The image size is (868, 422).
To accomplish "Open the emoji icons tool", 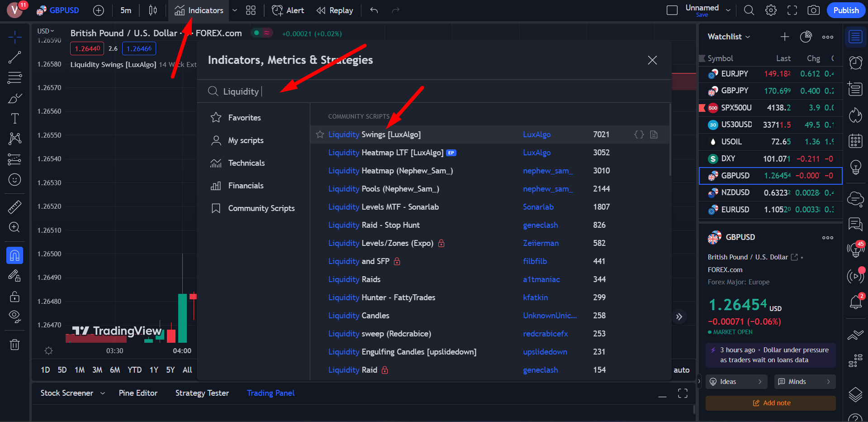I will click(x=15, y=180).
